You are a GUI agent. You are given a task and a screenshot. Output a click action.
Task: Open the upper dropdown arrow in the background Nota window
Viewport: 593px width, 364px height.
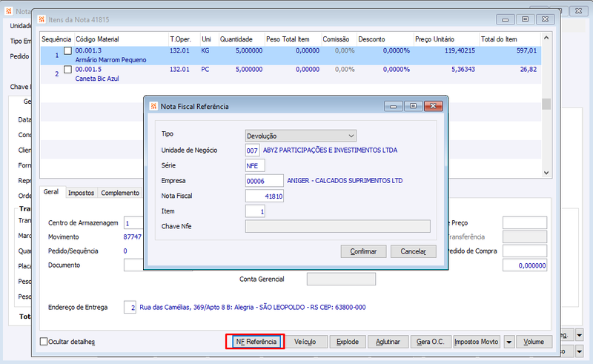tap(579, 335)
